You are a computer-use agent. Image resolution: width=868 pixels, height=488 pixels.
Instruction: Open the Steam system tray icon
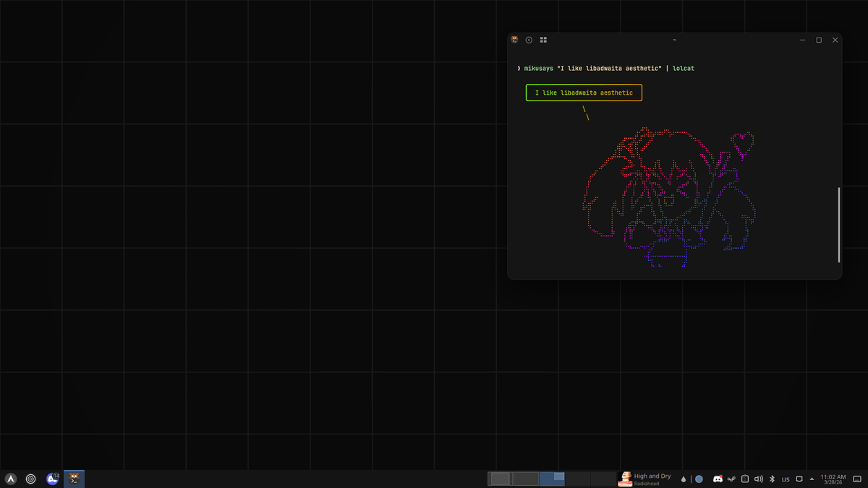pyautogui.click(x=731, y=479)
